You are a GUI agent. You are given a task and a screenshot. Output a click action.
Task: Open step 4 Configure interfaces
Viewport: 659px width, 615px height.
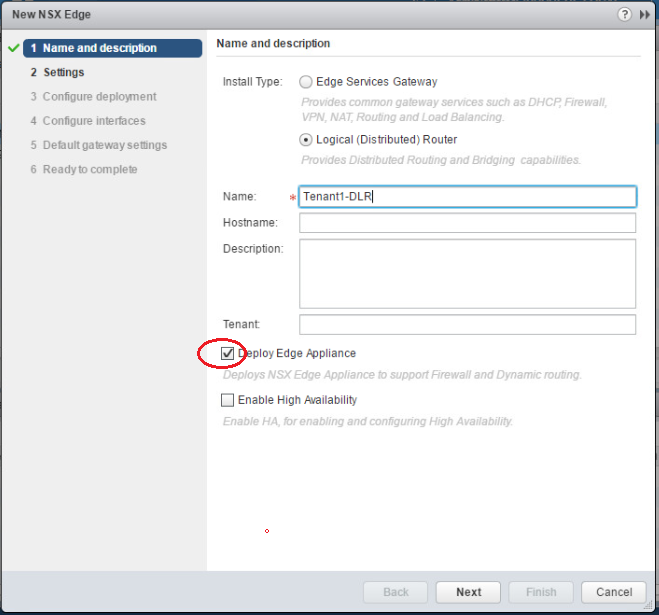coord(88,121)
